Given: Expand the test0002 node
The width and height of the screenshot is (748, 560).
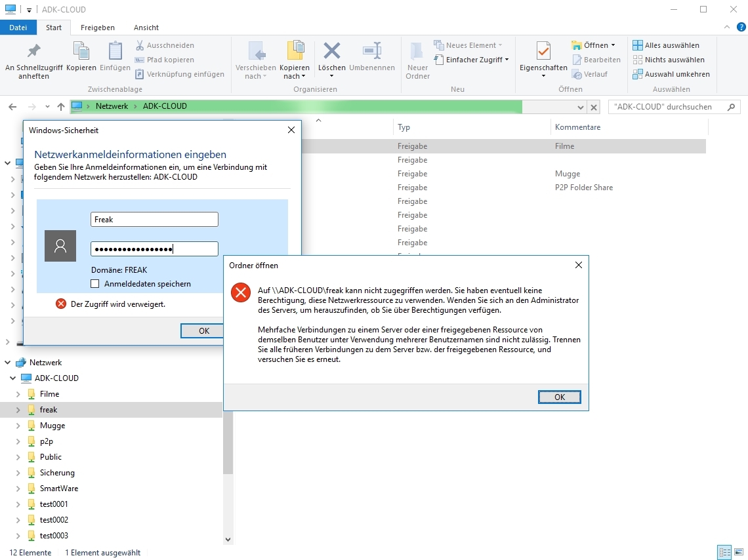Looking at the screenshot, I should coord(18,519).
